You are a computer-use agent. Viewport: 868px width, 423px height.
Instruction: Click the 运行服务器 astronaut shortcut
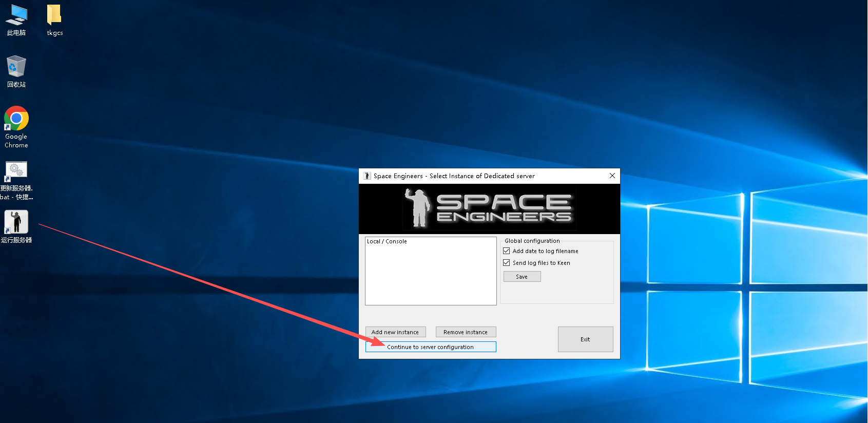click(x=16, y=222)
